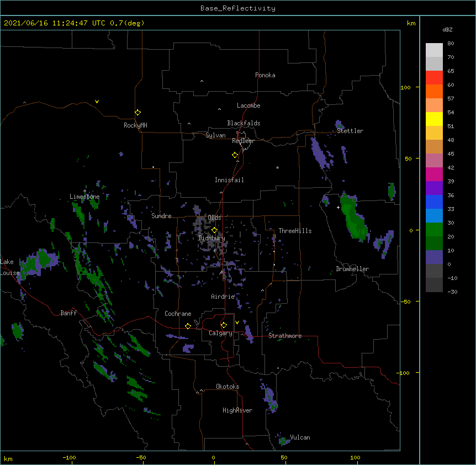Click the Sundre city label
The width and height of the screenshot is (476, 465).
coord(161,216)
